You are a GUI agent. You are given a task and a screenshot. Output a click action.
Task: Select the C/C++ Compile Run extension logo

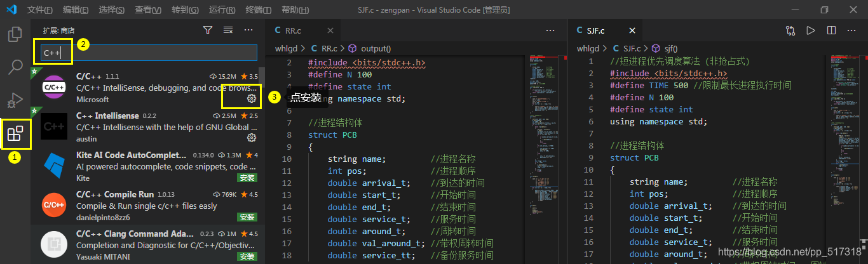pos(54,205)
